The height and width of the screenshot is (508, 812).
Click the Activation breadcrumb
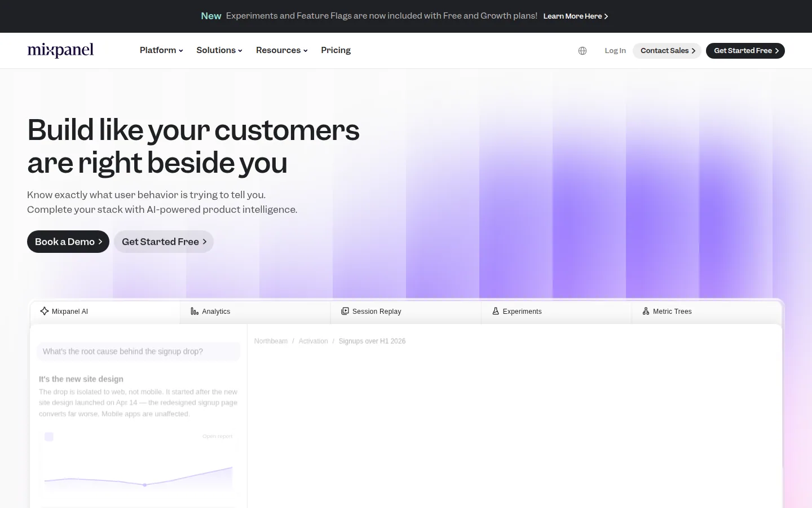click(313, 341)
